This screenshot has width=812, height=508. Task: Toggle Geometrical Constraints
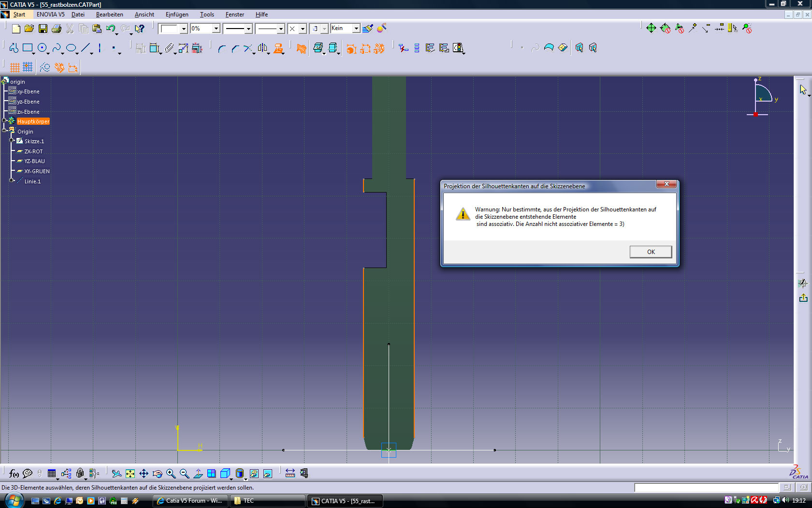point(59,67)
